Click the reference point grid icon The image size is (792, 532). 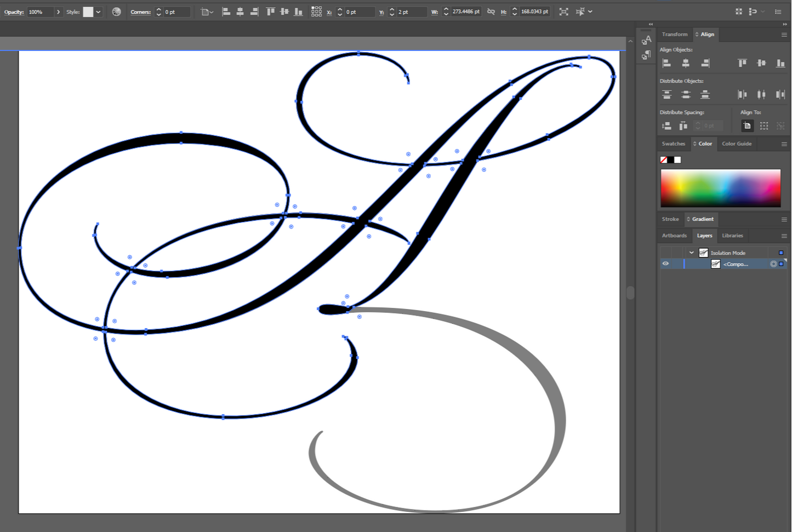point(316,12)
